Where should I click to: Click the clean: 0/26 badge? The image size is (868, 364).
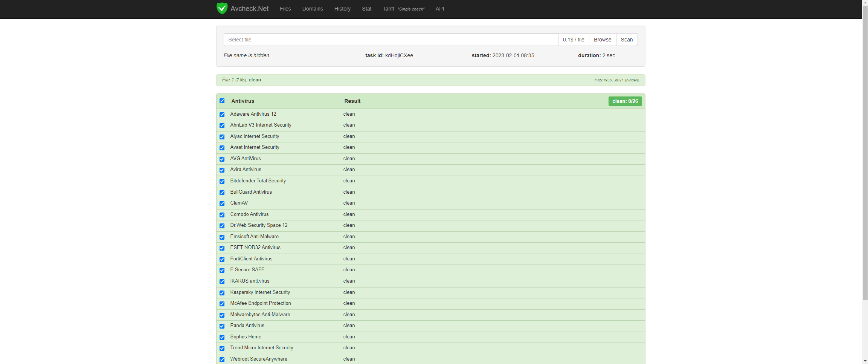625,101
